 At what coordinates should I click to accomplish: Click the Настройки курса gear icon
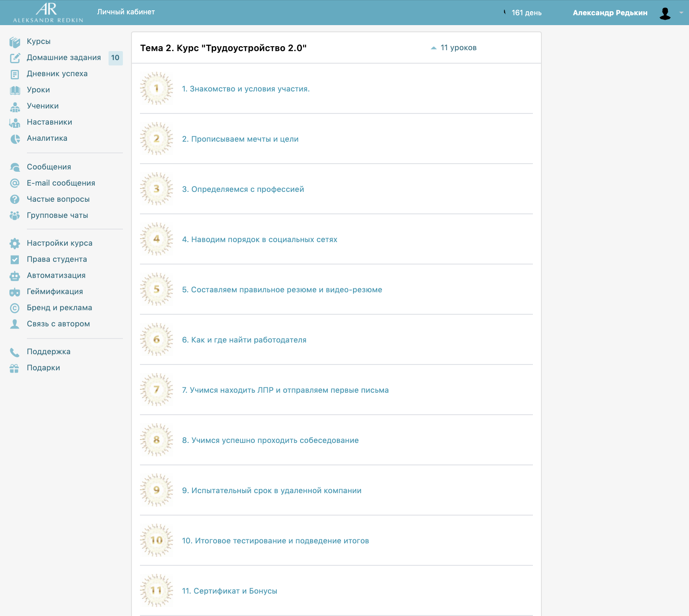(x=15, y=243)
